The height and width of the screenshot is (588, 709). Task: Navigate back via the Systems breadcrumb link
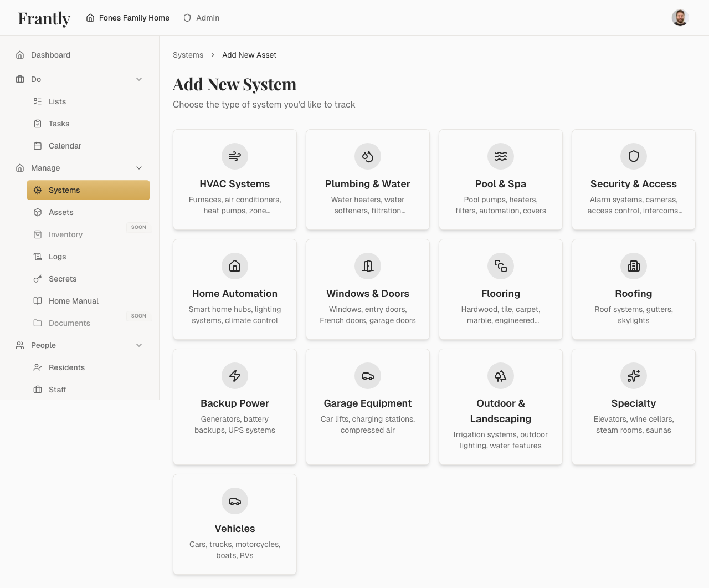[x=188, y=55]
